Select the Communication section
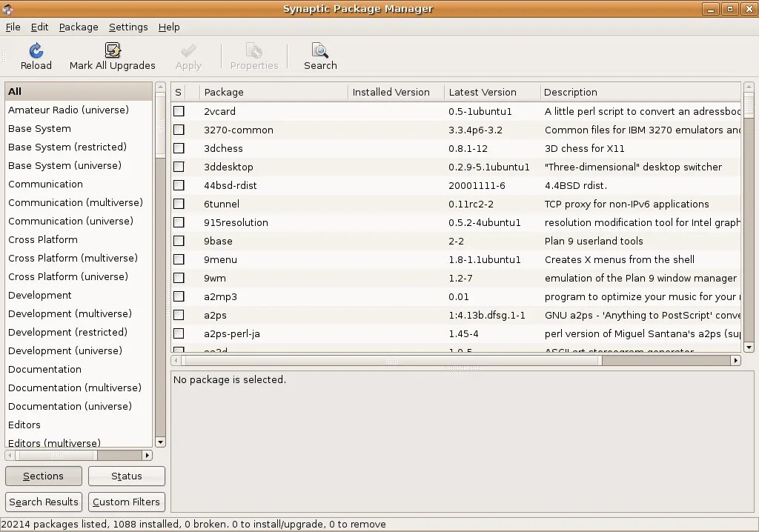Viewport: 759px width, 532px height. coord(79,184)
